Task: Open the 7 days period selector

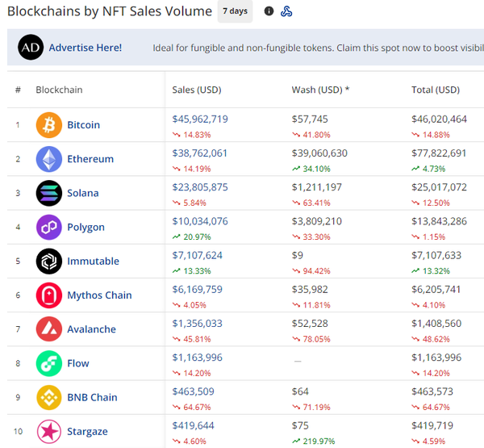Action: click(x=235, y=11)
